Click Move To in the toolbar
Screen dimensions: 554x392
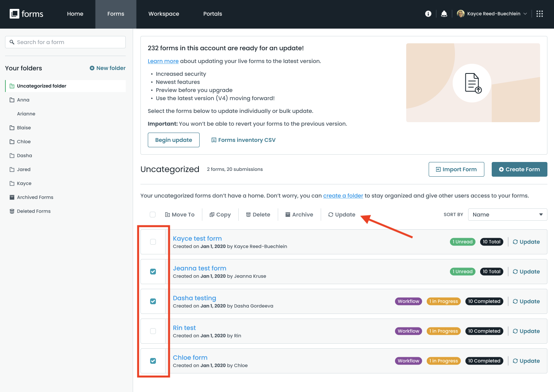point(180,215)
